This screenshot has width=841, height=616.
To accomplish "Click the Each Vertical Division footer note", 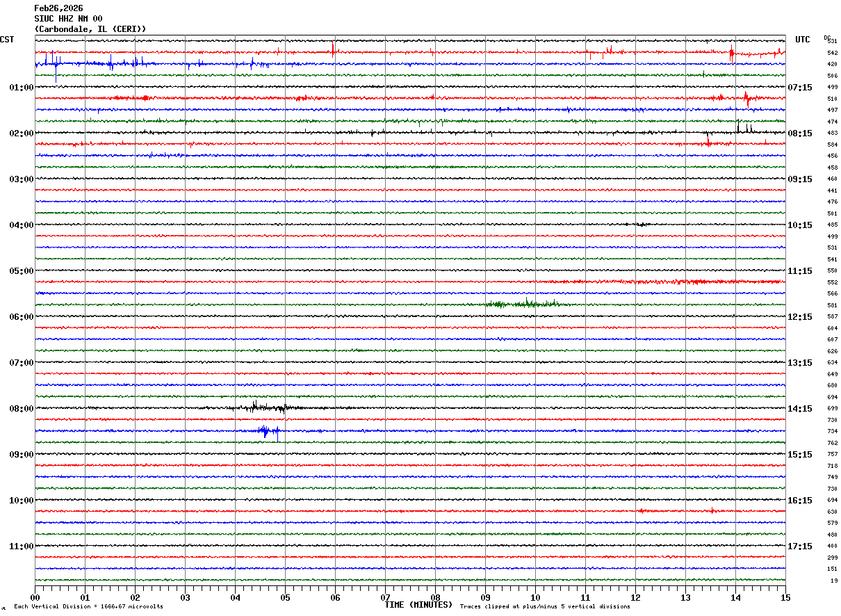I will coord(88,607).
